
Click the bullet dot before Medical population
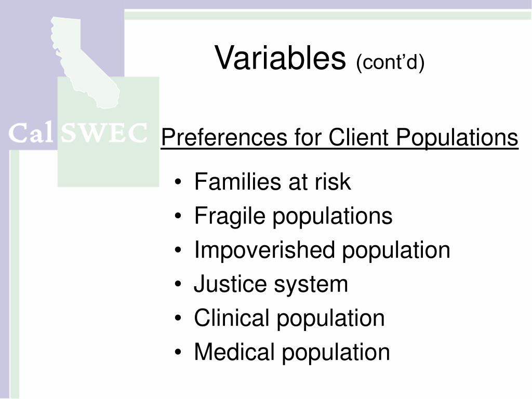[178, 352]
